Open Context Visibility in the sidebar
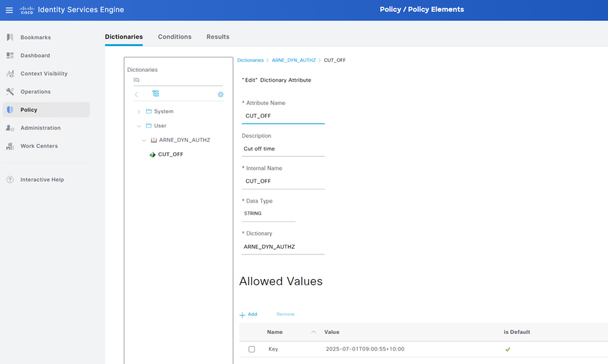This screenshot has width=608, height=364. 44,74
